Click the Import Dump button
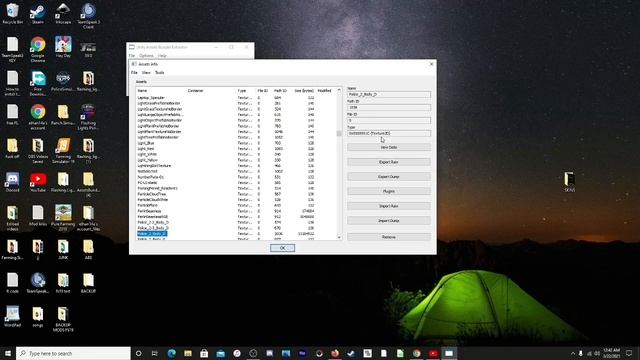This screenshot has width=640, height=360. [x=389, y=221]
